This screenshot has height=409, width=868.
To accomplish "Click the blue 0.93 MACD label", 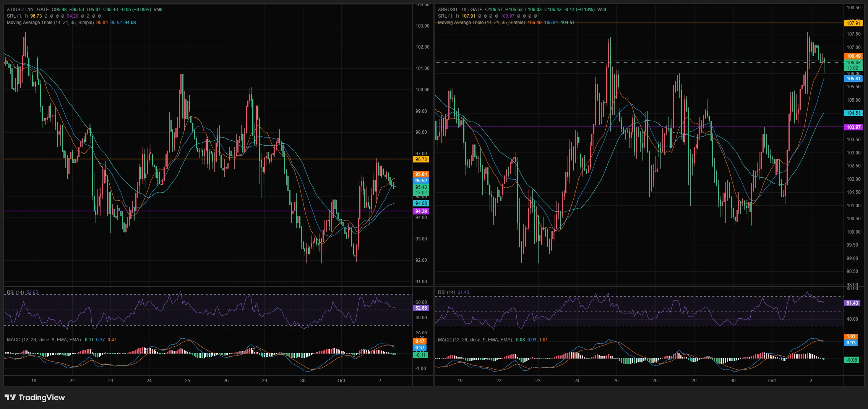I will pos(851,343).
